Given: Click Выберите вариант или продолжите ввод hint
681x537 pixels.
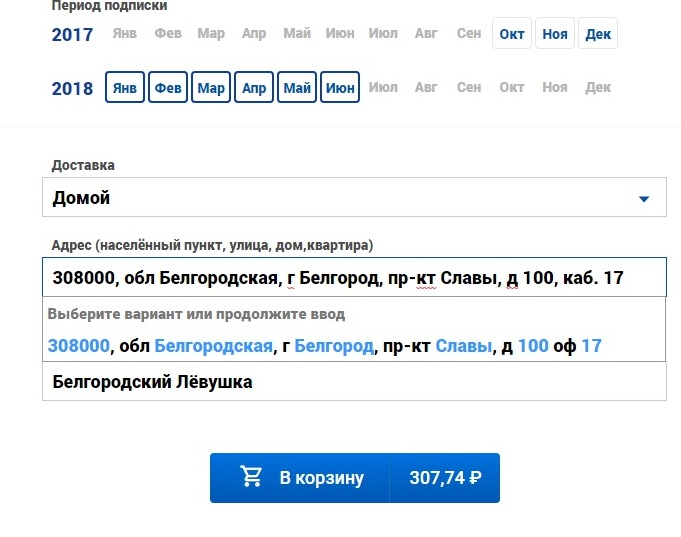Looking at the screenshot, I should [x=196, y=314].
